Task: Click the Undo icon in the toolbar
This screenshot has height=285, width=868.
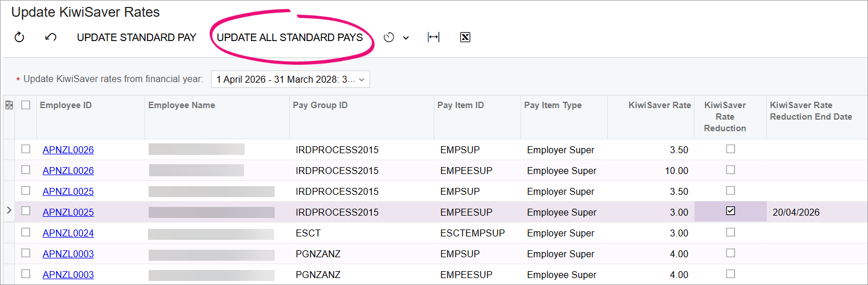Action: [x=50, y=38]
